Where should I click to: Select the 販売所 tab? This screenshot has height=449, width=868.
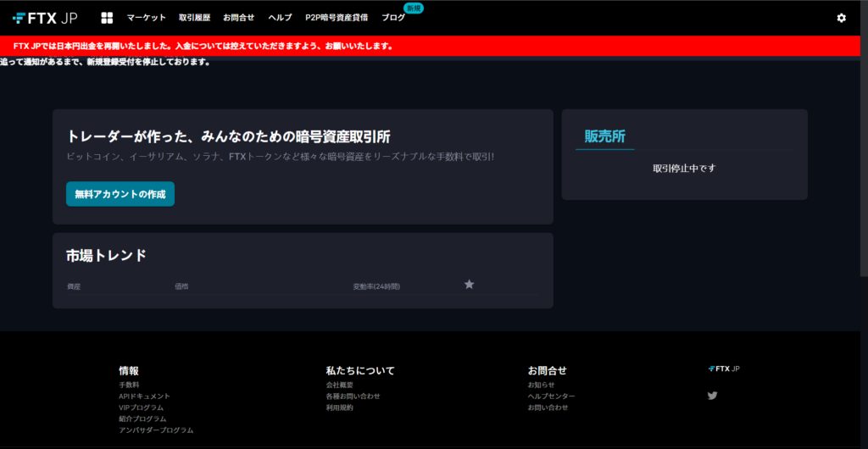click(605, 136)
